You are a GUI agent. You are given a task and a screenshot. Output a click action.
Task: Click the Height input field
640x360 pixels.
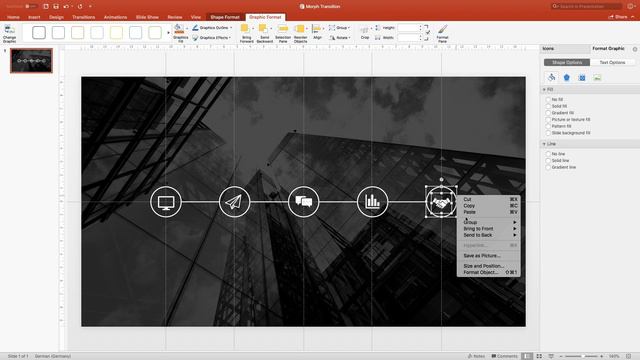(409, 28)
